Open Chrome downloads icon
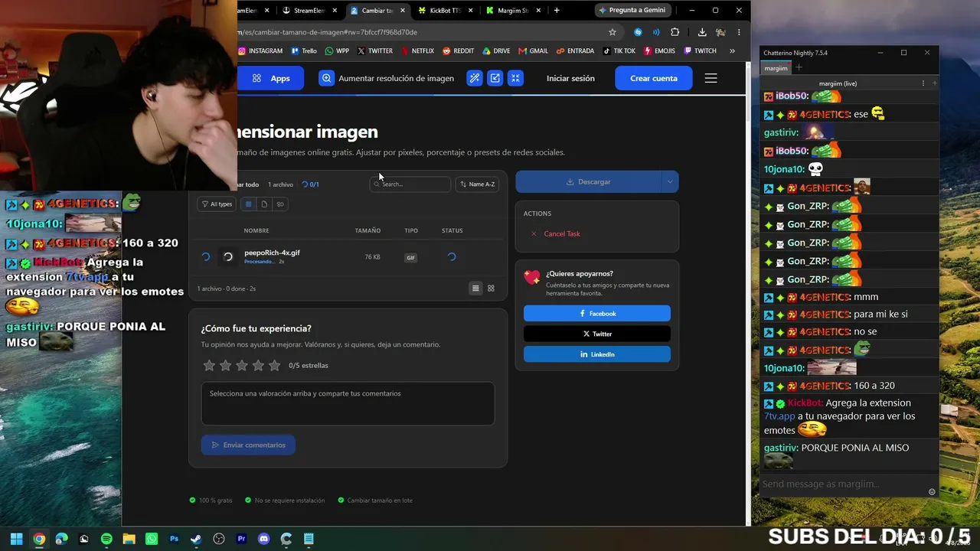The width and height of the screenshot is (980, 551). click(702, 32)
